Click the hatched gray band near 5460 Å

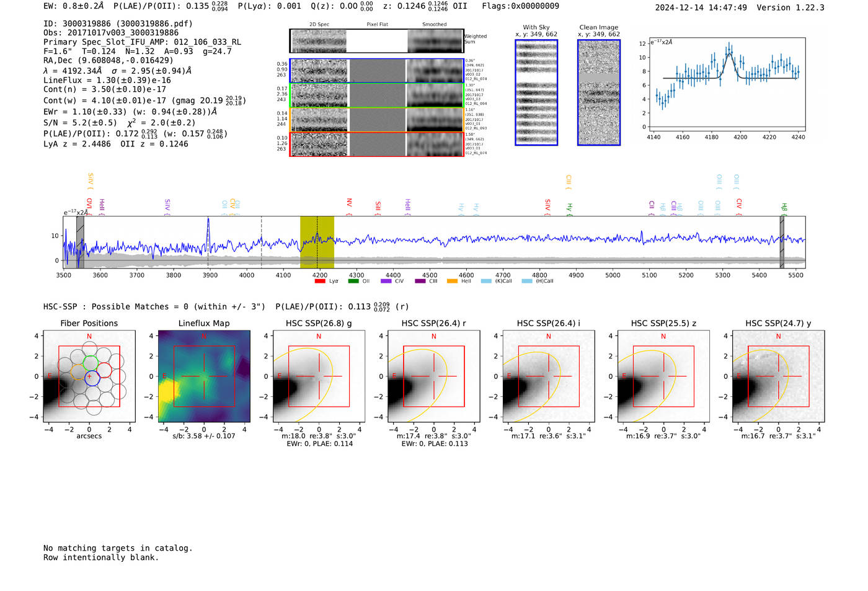click(x=782, y=242)
